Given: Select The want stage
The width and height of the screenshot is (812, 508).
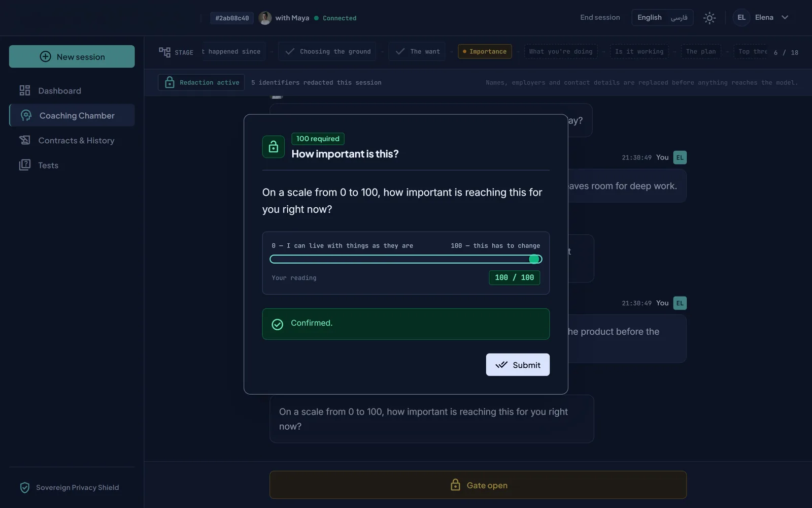Looking at the screenshot, I should 418,51.
